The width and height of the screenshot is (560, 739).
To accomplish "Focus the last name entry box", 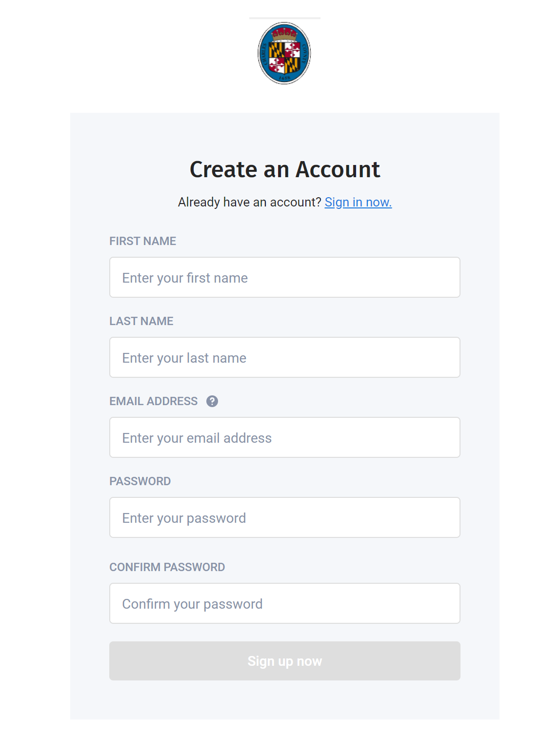I will point(284,357).
